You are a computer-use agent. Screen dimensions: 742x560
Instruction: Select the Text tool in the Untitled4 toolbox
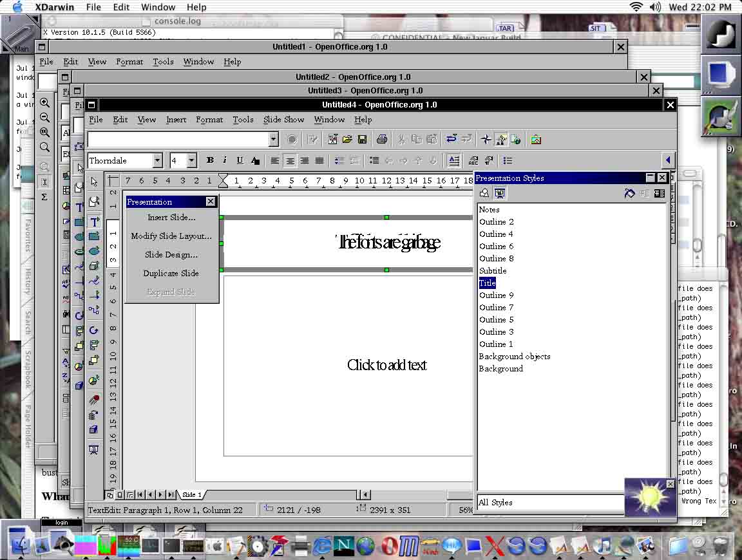tap(94, 221)
